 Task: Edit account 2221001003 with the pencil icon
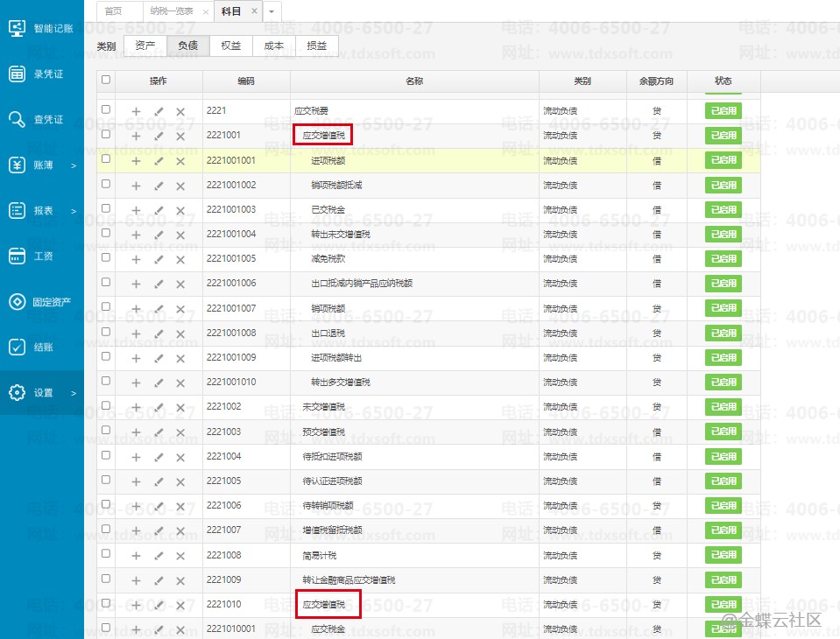[159, 210]
